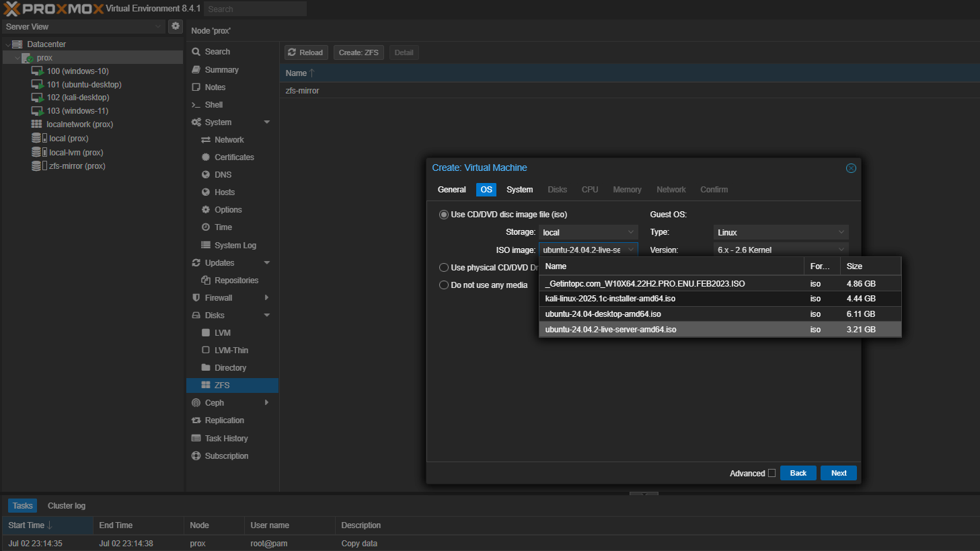
Task: Open the guest OS Type dropdown
Action: click(780, 233)
